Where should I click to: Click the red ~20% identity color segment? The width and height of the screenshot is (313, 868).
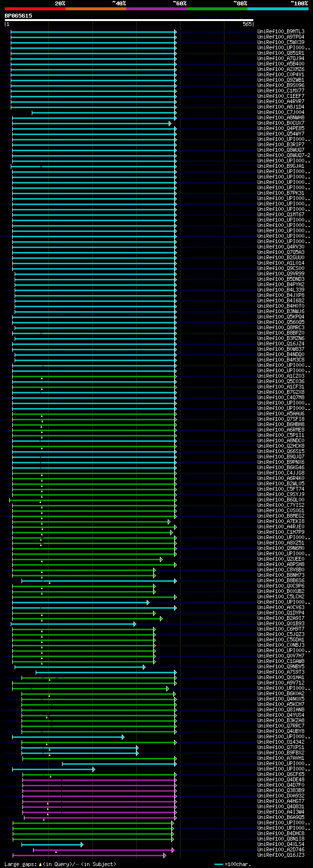tap(35, 8)
